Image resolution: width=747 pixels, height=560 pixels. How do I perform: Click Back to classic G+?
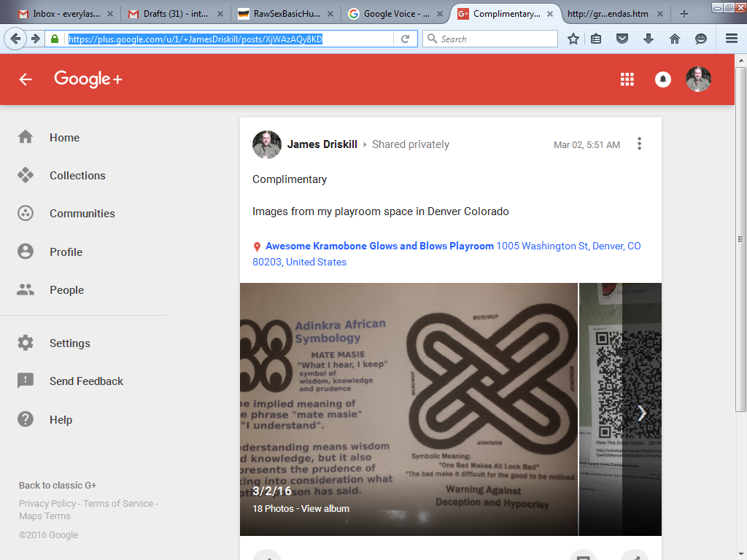(58, 485)
